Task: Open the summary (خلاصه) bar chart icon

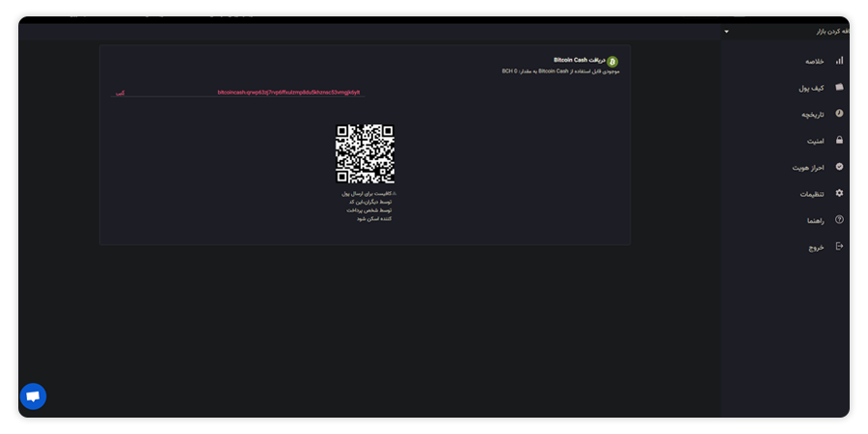Action: pyautogui.click(x=839, y=61)
